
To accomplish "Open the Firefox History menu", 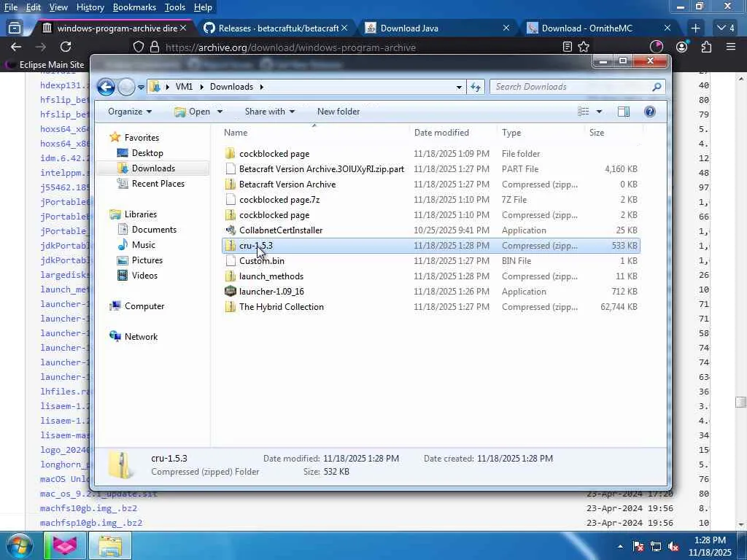I will point(90,7).
